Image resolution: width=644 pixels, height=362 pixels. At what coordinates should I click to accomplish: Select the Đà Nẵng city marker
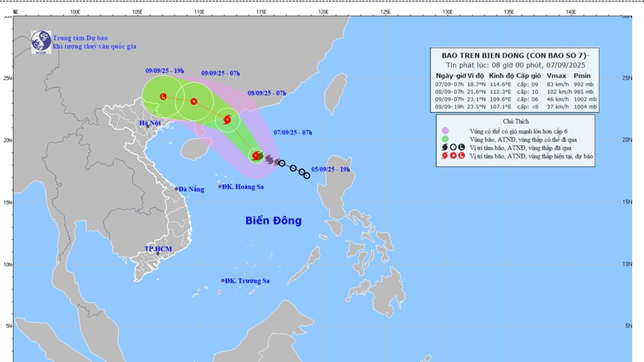pos(177,190)
